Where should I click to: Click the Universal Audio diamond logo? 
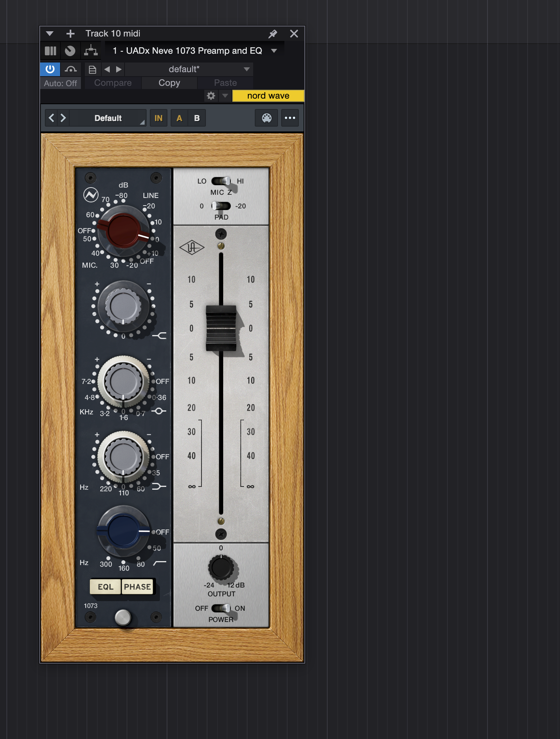pos(192,248)
